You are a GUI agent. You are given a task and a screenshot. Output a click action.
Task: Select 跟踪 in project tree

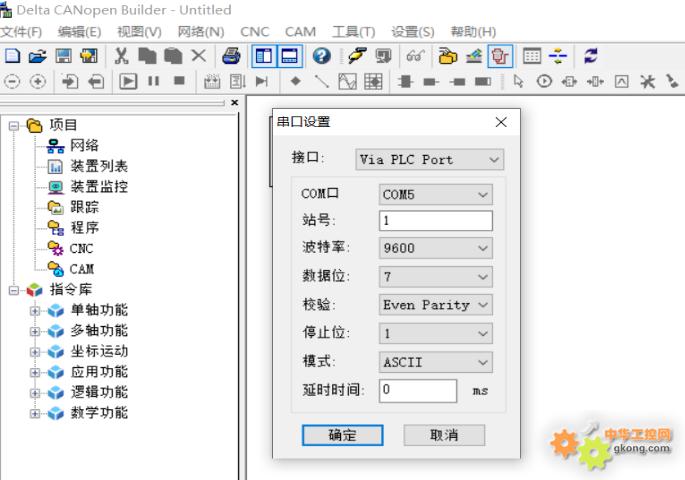[x=84, y=207]
